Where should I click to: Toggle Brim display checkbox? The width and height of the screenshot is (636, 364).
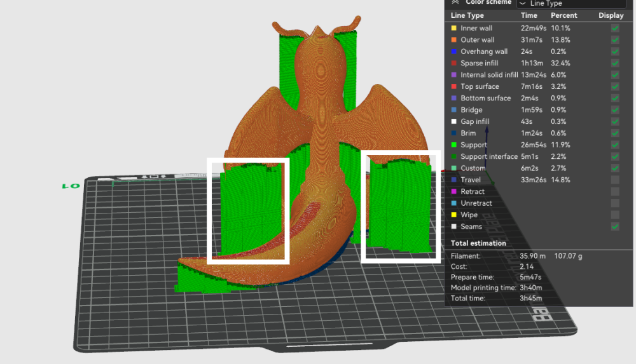615,133
